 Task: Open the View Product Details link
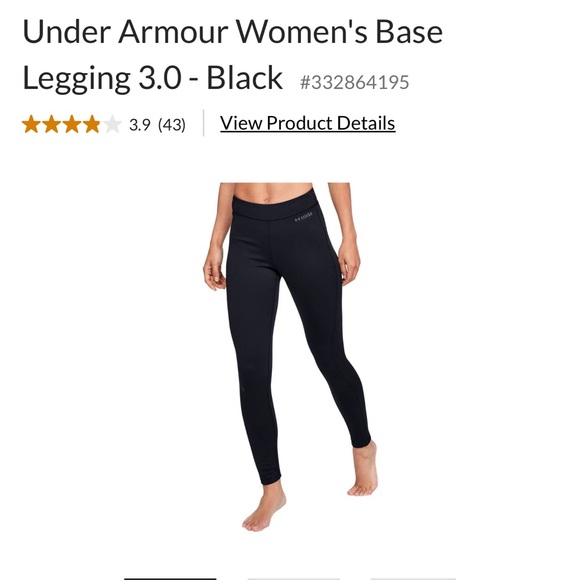(308, 123)
